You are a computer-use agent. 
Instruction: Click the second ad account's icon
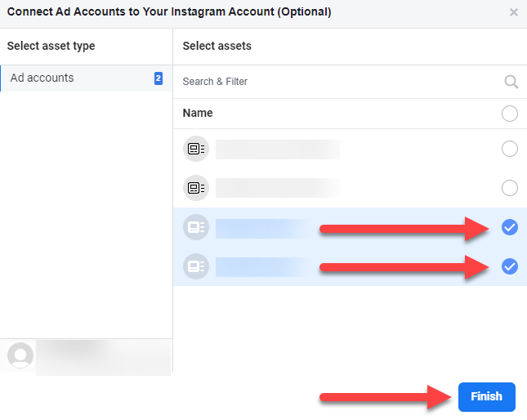pos(196,188)
